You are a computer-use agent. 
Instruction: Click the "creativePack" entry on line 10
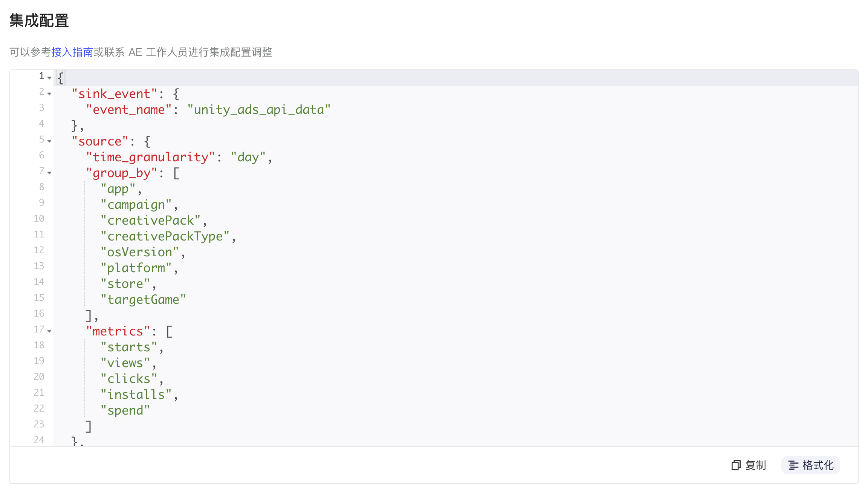click(150, 220)
